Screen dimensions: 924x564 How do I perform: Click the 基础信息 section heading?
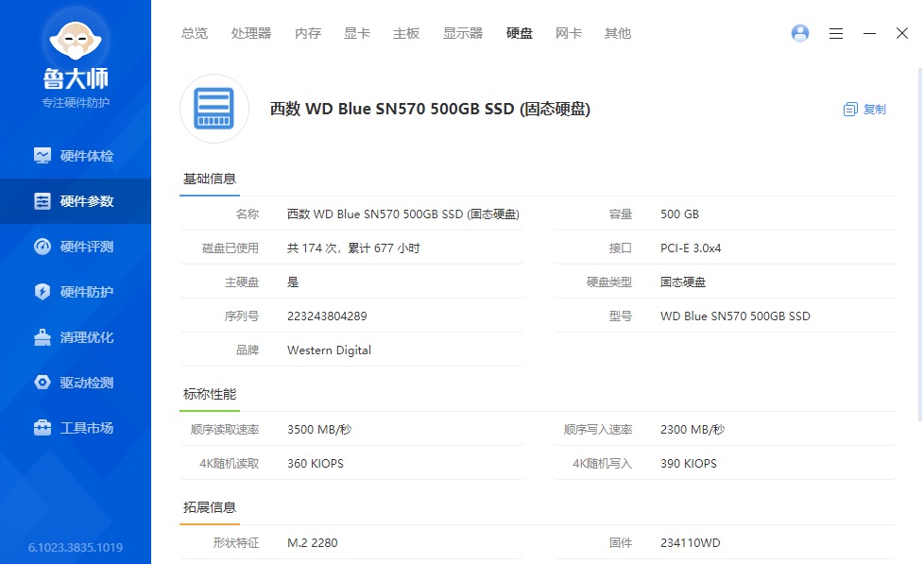(209, 179)
